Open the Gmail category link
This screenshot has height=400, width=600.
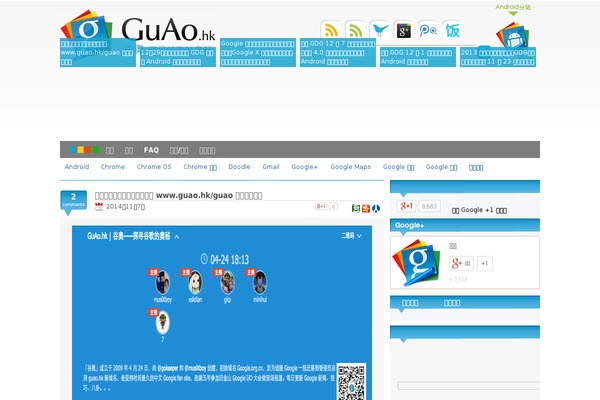pyautogui.click(x=271, y=167)
